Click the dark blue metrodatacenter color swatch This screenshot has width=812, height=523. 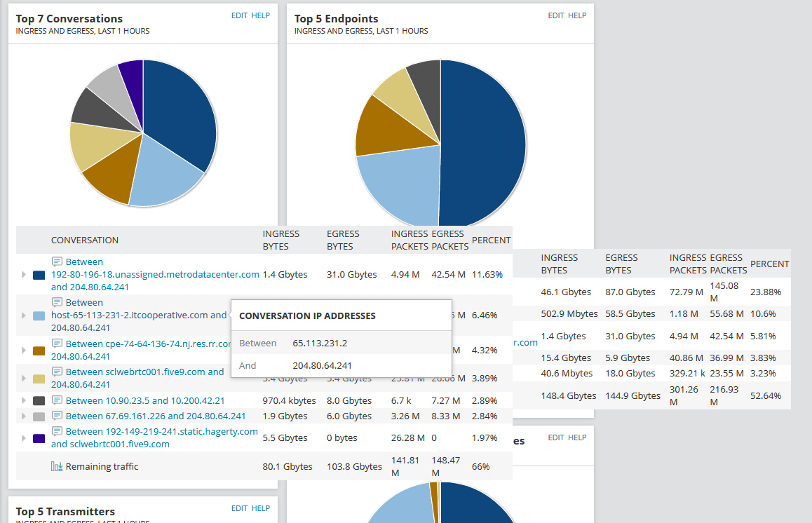tap(39, 275)
